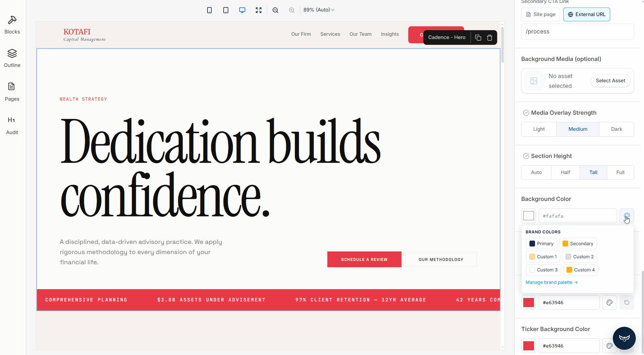This screenshot has height=355, width=644.
Task: Click the Services nav item
Action: click(x=330, y=34)
